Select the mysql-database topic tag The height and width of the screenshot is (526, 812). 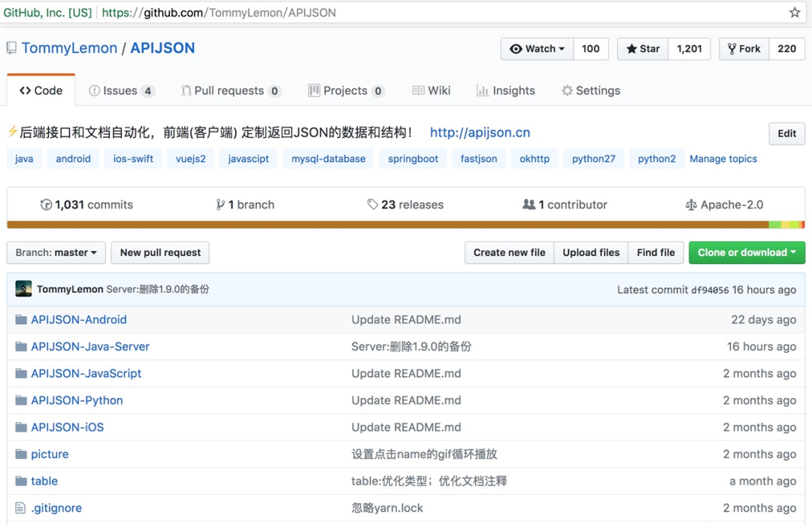tap(329, 159)
